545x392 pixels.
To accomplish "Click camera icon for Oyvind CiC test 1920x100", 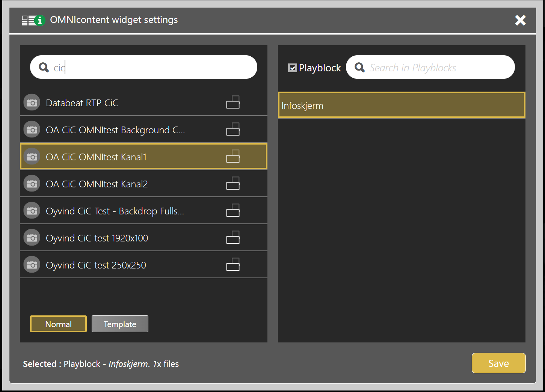I will (x=32, y=238).
